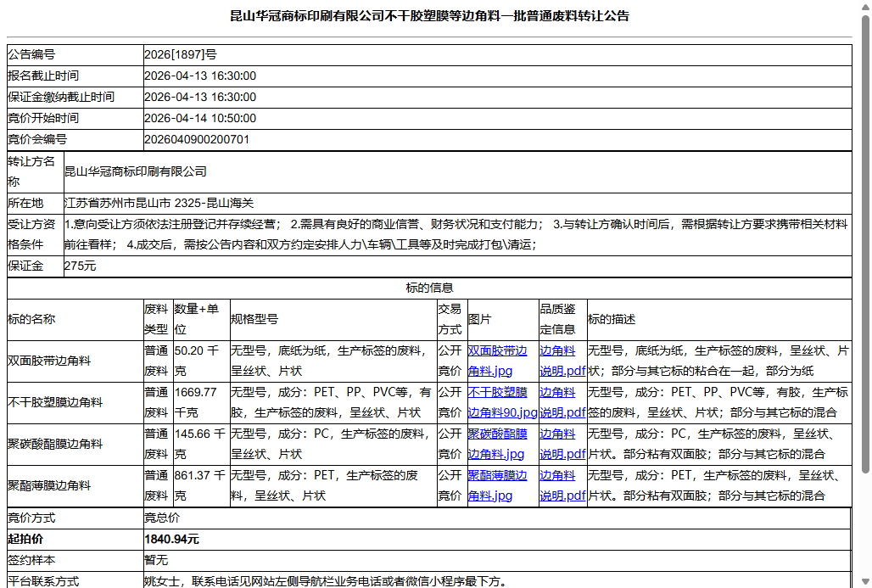Click the 报名截止时间 label cell
872x588 pixels.
tap(75, 76)
